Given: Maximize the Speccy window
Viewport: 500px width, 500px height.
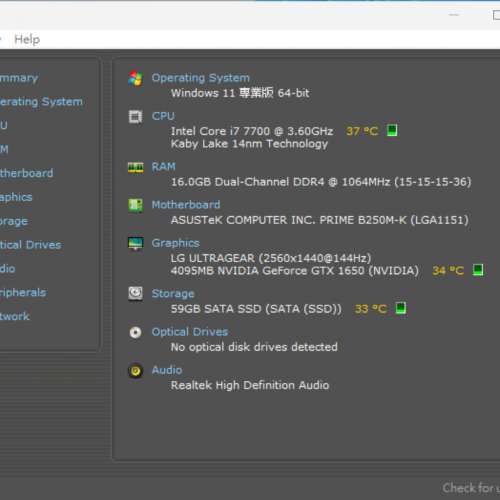Looking at the screenshot, I should coord(496,15).
